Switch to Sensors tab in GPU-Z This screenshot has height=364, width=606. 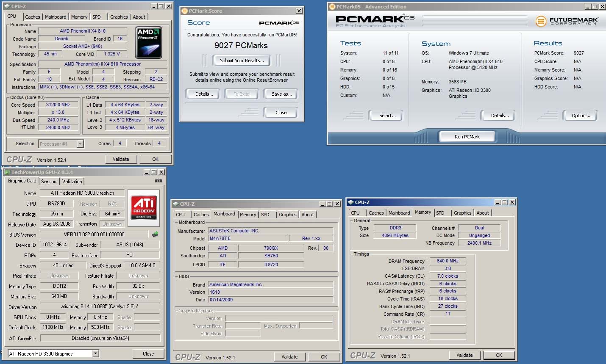[49, 182]
